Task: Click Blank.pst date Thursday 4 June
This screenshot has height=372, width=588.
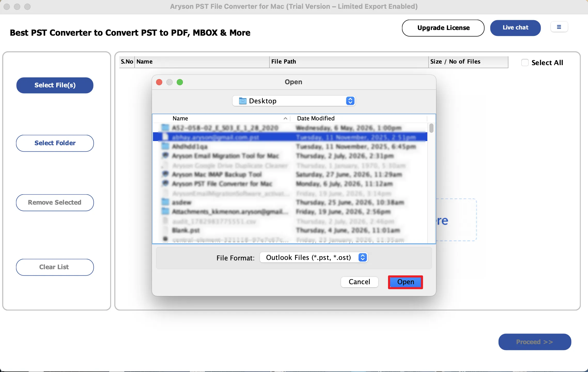Action: pos(348,230)
